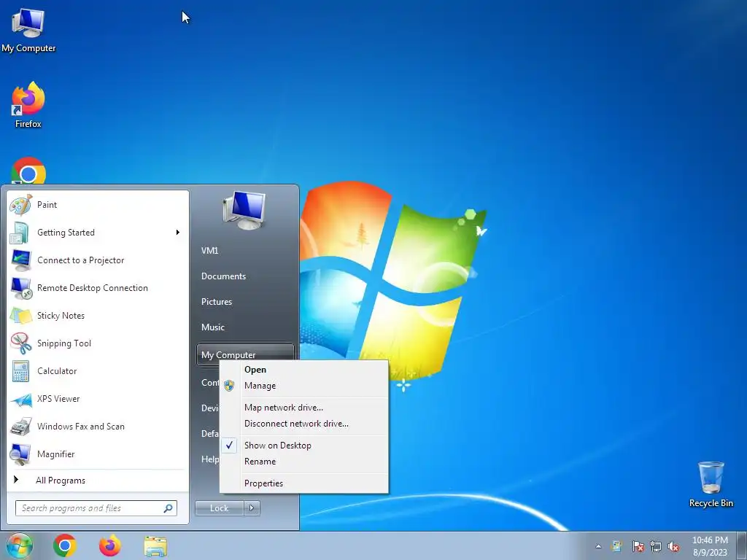Open Music from the Start menu

pos(212,327)
